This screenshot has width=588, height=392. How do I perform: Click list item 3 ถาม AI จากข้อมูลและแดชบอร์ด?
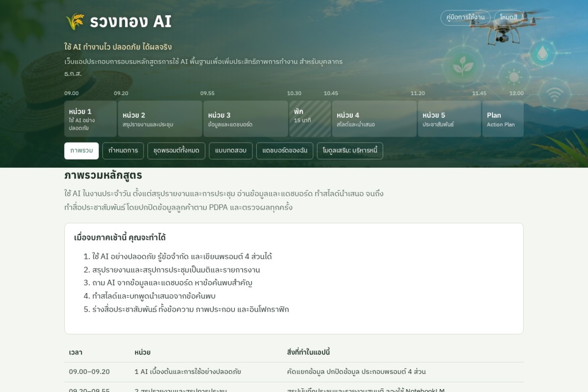(172, 283)
